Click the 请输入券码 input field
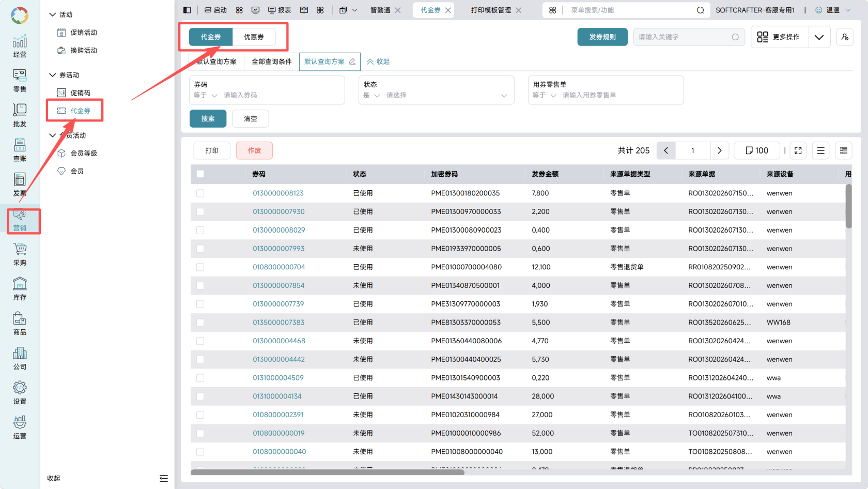The height and width of the screenshot is (489, 868). 282,96
